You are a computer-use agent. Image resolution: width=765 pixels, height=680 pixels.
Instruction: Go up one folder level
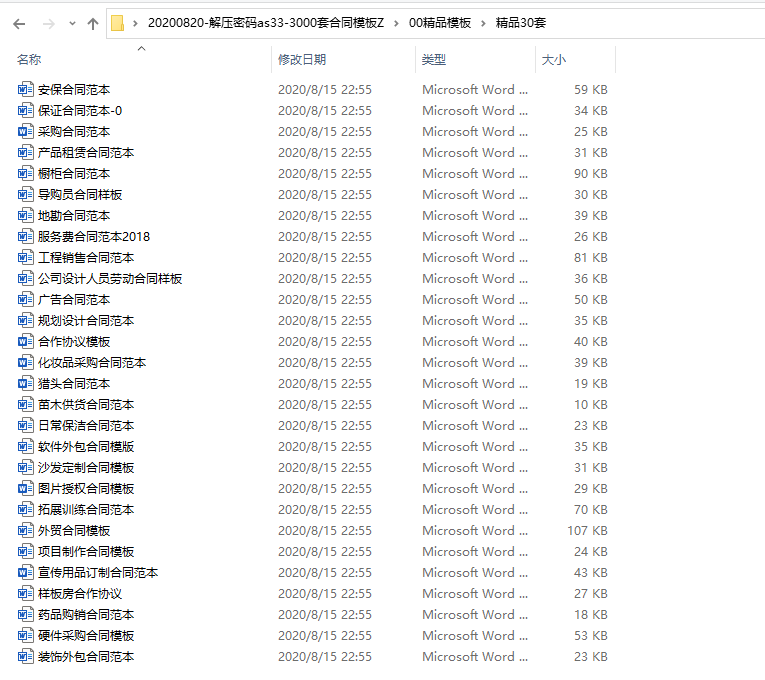93,23
